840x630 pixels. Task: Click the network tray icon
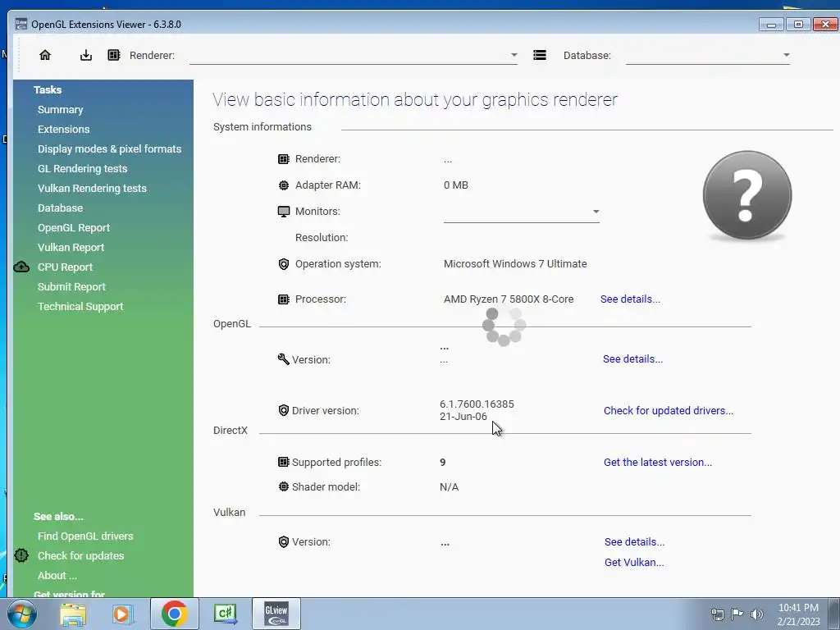pos(717,614)
